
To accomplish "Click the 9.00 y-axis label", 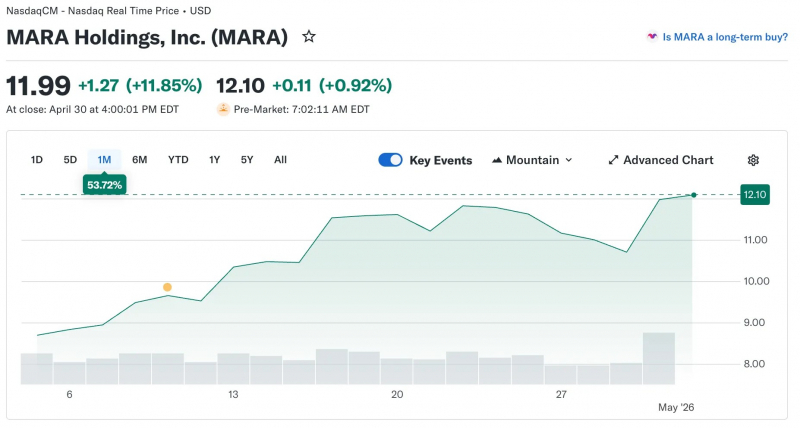I will (754, 322).
